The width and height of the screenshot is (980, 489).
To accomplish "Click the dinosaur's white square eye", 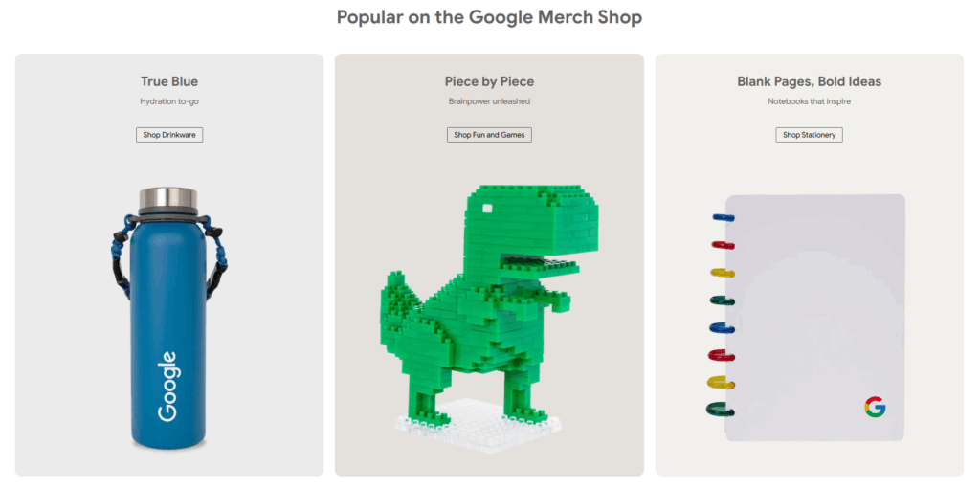I will point(486,209).
